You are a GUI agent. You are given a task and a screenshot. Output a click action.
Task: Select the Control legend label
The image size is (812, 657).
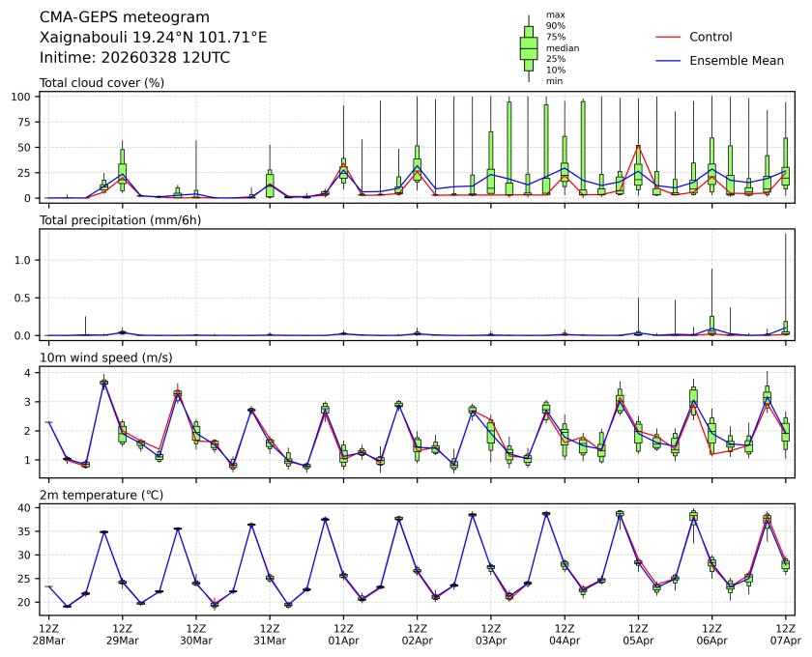(710, 37)
